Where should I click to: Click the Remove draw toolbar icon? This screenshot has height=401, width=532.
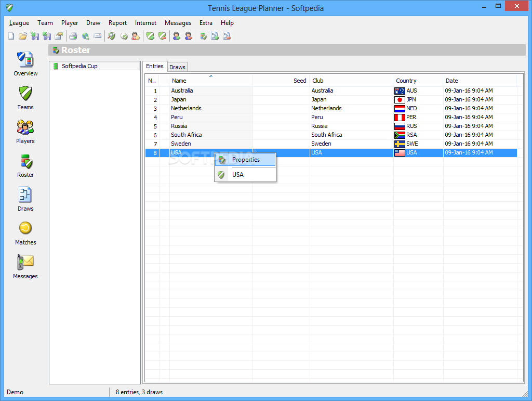tap(227, 36)
